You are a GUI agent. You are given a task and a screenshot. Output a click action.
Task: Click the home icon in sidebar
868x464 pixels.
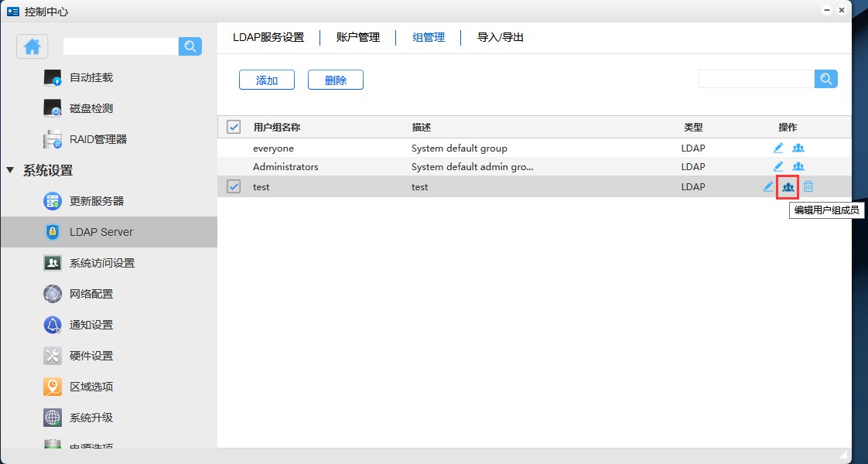pyautogui.click(x=32, y=46)
